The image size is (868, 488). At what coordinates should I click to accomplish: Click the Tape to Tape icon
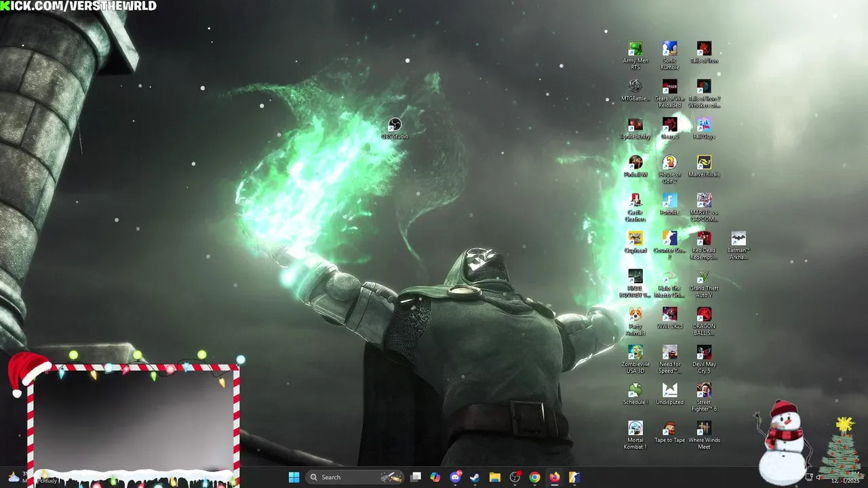pyautogui.click(x=670, y=432)
